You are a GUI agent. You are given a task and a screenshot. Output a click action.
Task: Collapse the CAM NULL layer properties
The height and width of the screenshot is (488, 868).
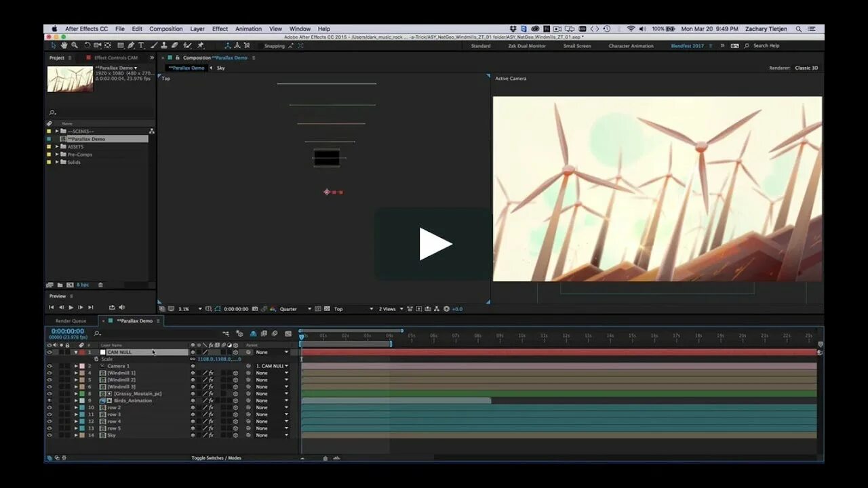pos(76,352)
